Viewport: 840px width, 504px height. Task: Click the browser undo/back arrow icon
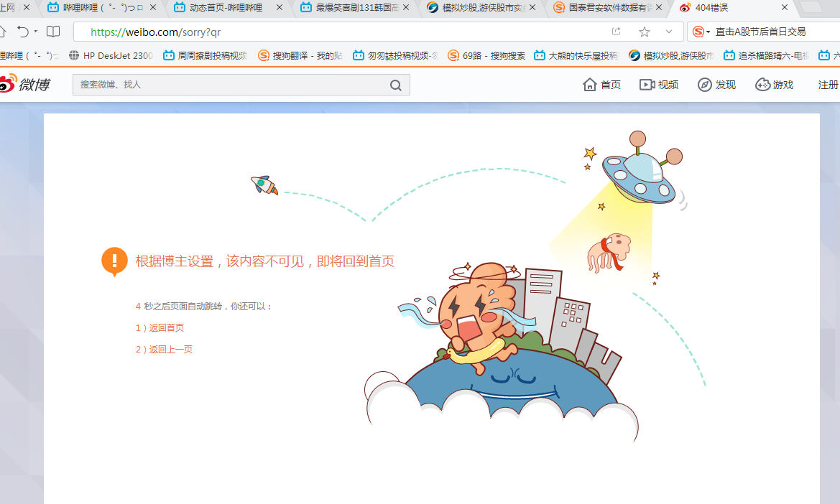22,32
